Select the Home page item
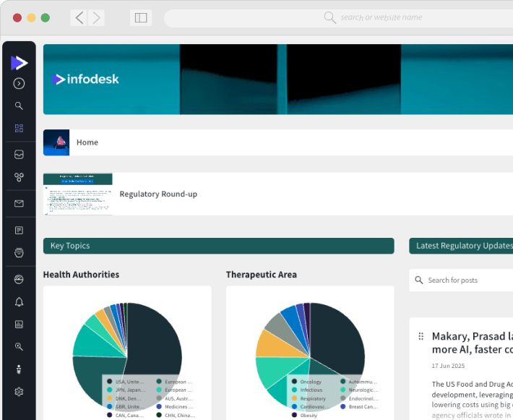The height and width of the screenshot is (420, 513). [87, 142]
